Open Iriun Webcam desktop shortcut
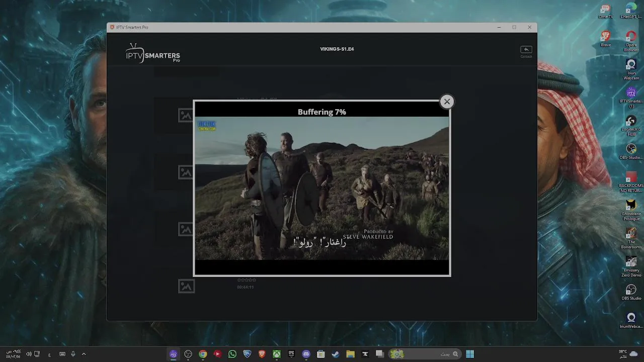This screenshot has width=644, height=362. coord(631,69)
